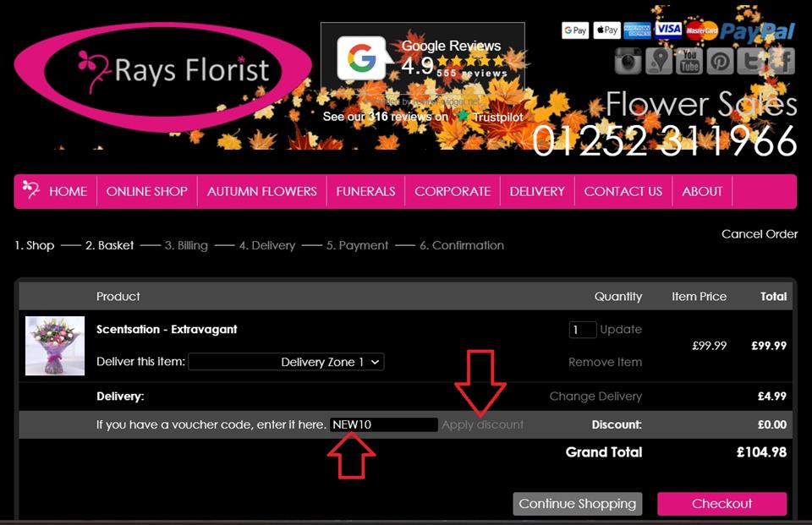Click the Apply discount link
This screenshot has width=812, height=525.
(x=482, y=424)
